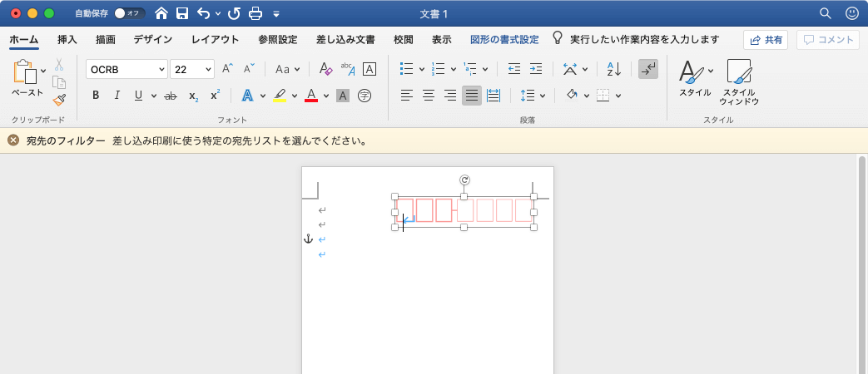Increase paragraph indent
The width and height of the screenshot is (868, 374).
point(535,69)
